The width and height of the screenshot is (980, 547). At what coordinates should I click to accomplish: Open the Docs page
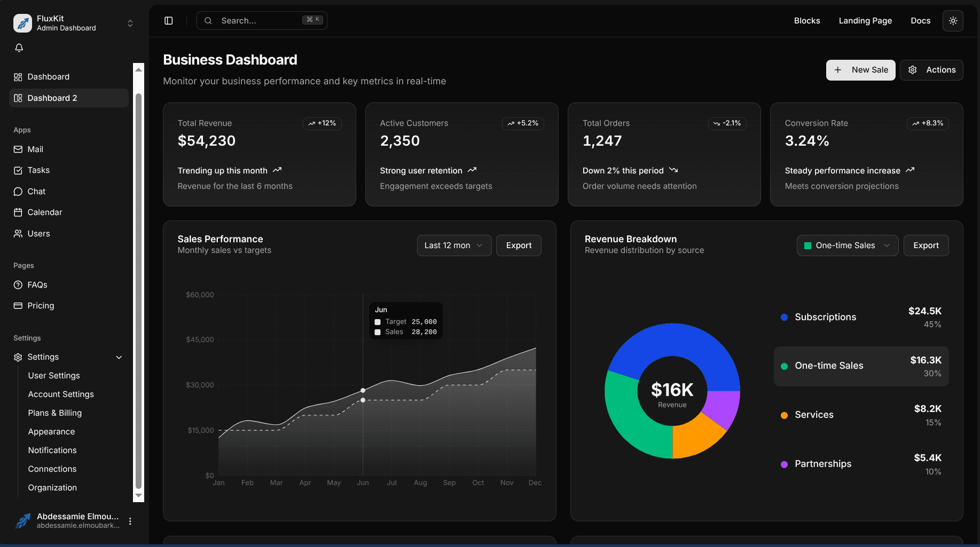920,21
